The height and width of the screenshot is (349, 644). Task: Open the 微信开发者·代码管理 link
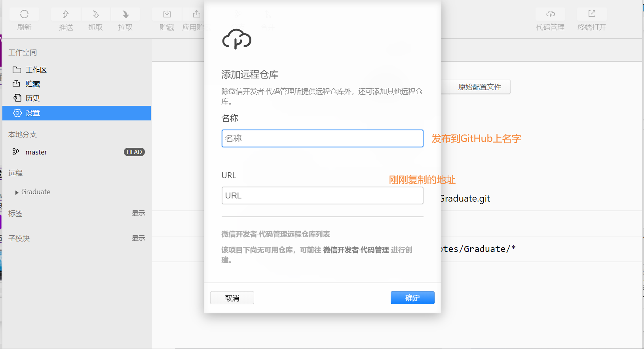pos(356,250)
